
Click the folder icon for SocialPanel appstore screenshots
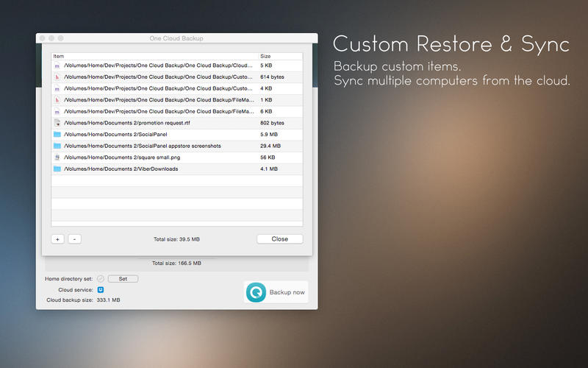pos(57,146)
